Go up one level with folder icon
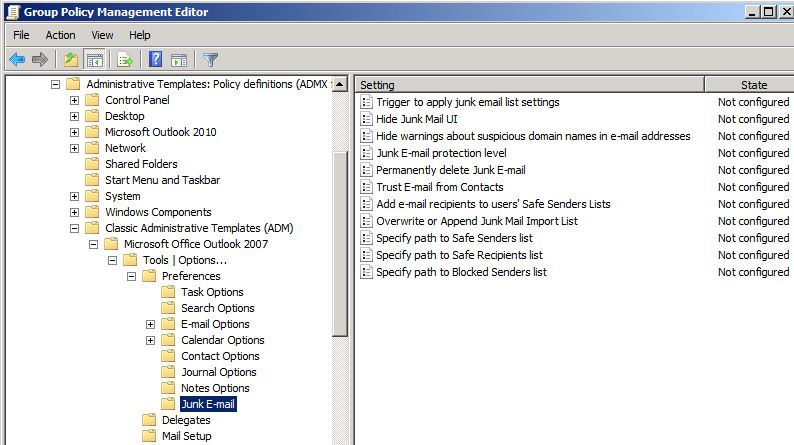Image resolution: width=794 pixels, height=445 pixels. [71, 60]
